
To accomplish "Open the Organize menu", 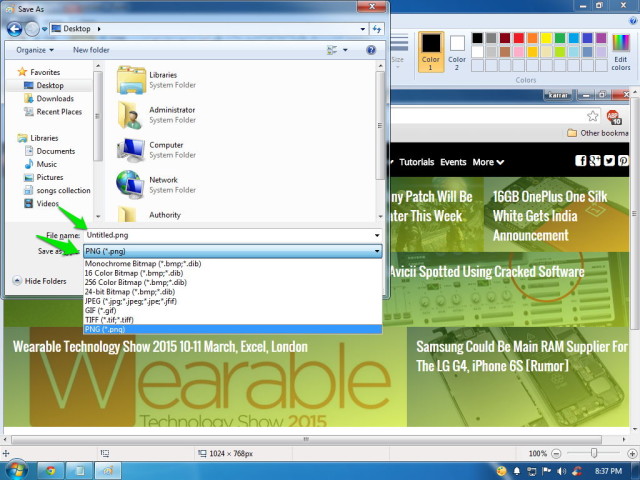I will [x=35, y=50].
